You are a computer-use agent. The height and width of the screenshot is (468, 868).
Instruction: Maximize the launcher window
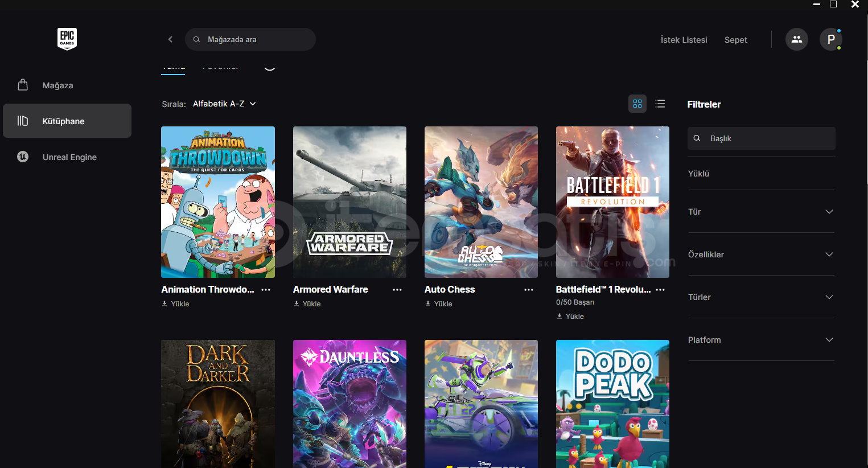pos(833,5)
